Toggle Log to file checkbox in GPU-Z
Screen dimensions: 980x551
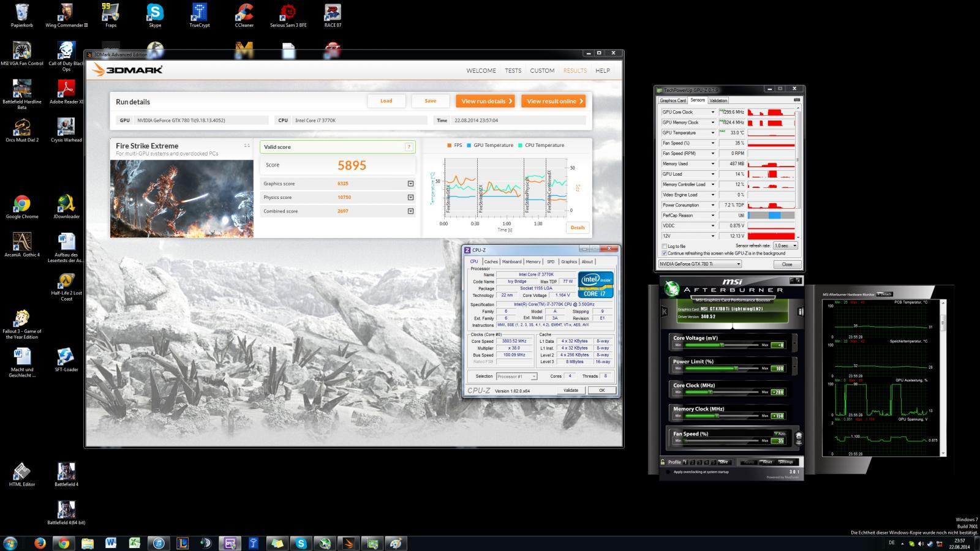click(x=664, y=246)
